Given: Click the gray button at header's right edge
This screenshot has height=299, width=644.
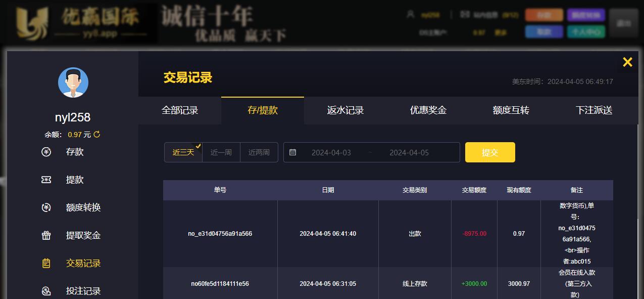Looking at the screenshot, I should tap(624, 23).
